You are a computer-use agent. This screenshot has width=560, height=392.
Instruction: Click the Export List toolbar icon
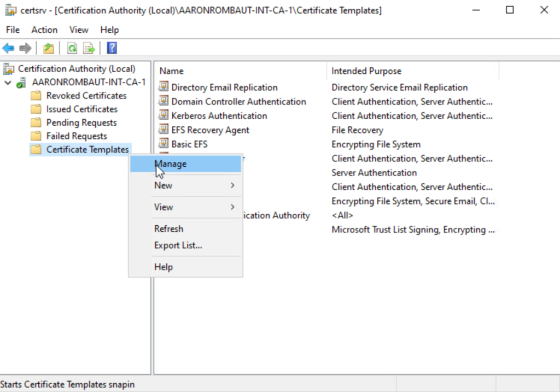pyautogui.click(x=89, y=49)
